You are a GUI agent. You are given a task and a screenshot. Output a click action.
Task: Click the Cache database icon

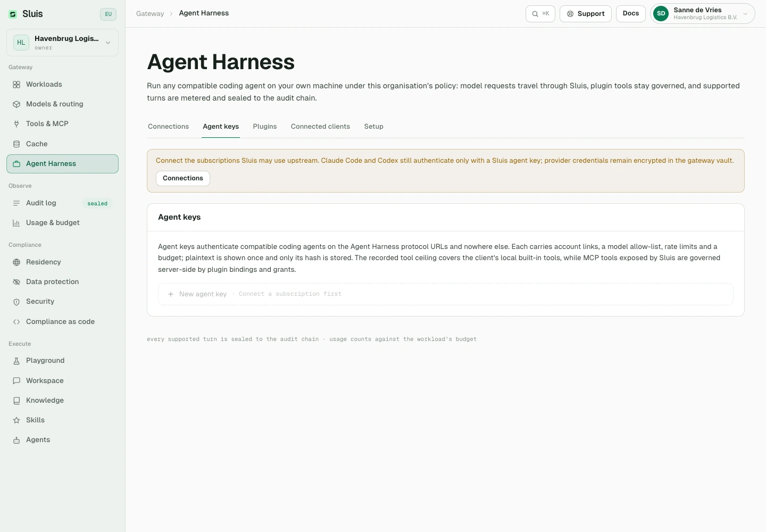pyautogui.click(x=16, y=144)
